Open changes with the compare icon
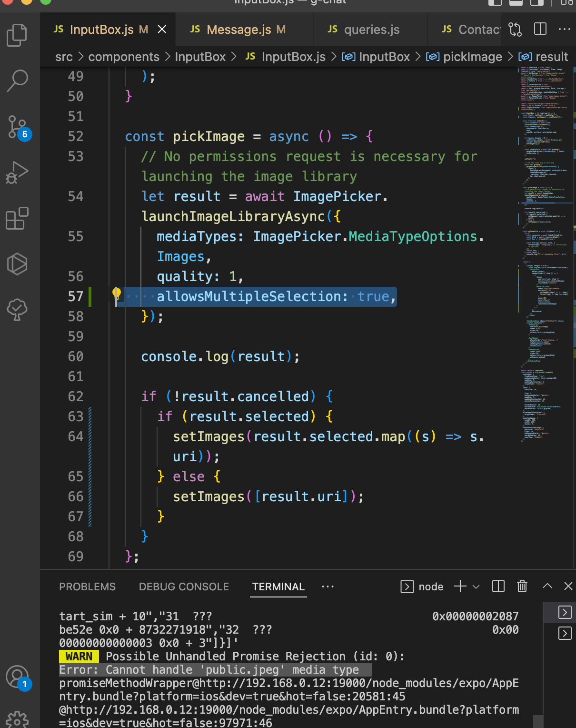Image resolution: width=576 pixels, height=728 pixels. tap(515, 30)
